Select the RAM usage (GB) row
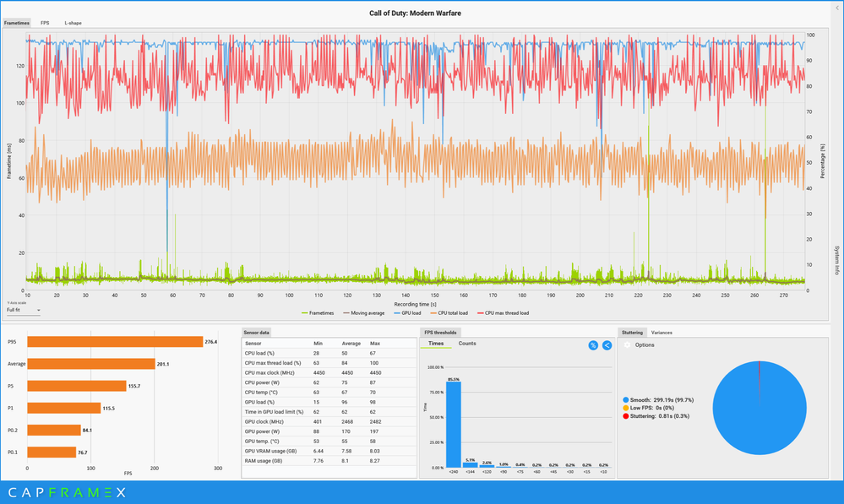The height and width of the screenshot is (504, 844). click(x=329, y=461)
